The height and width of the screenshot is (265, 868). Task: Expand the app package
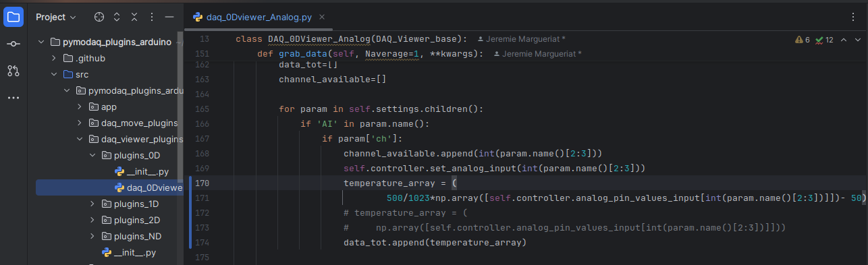coord(80,107)
